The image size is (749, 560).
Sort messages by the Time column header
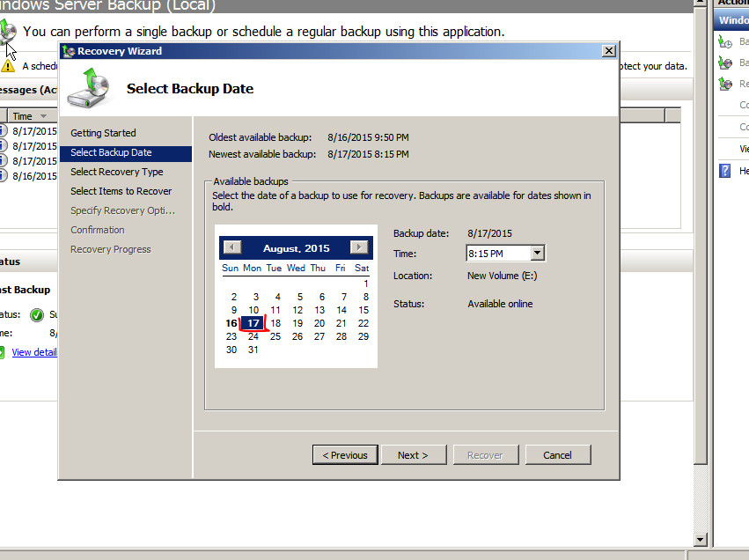[29, 116]
